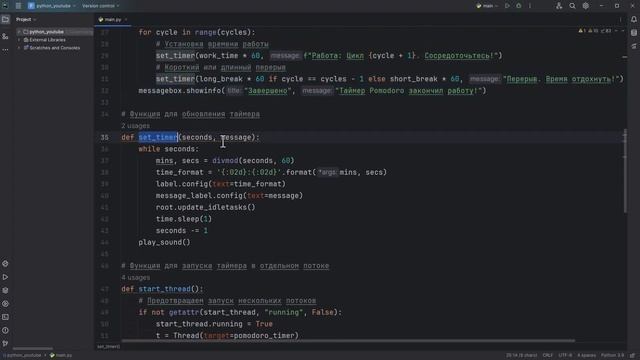
Task: Open the Problems tool window icon
Action: (5, 330)
